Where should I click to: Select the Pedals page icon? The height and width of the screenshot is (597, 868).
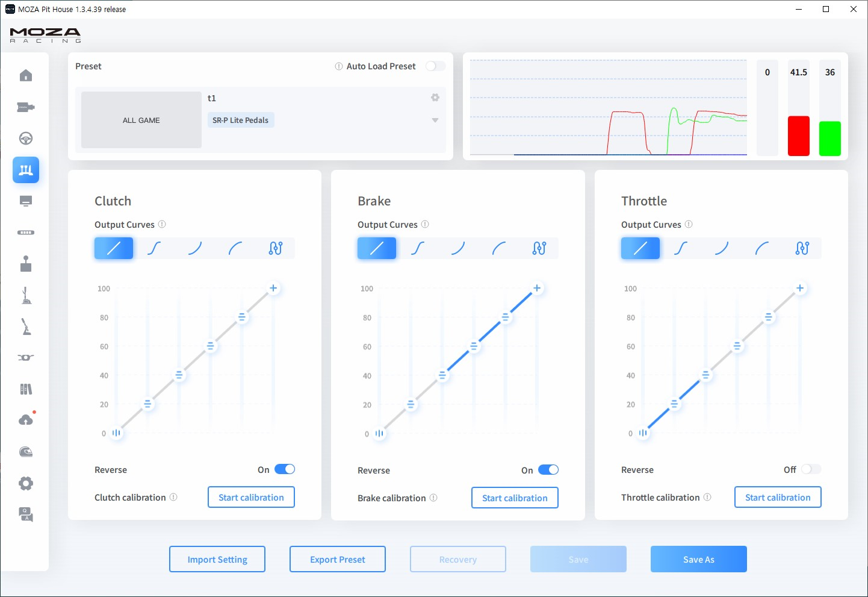26,170
